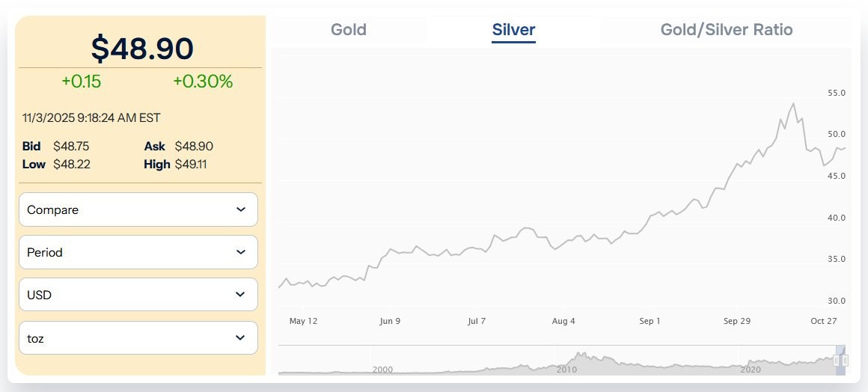Click the Bid value $48.75
868x392 pixels.
click(x=71, y=147)
